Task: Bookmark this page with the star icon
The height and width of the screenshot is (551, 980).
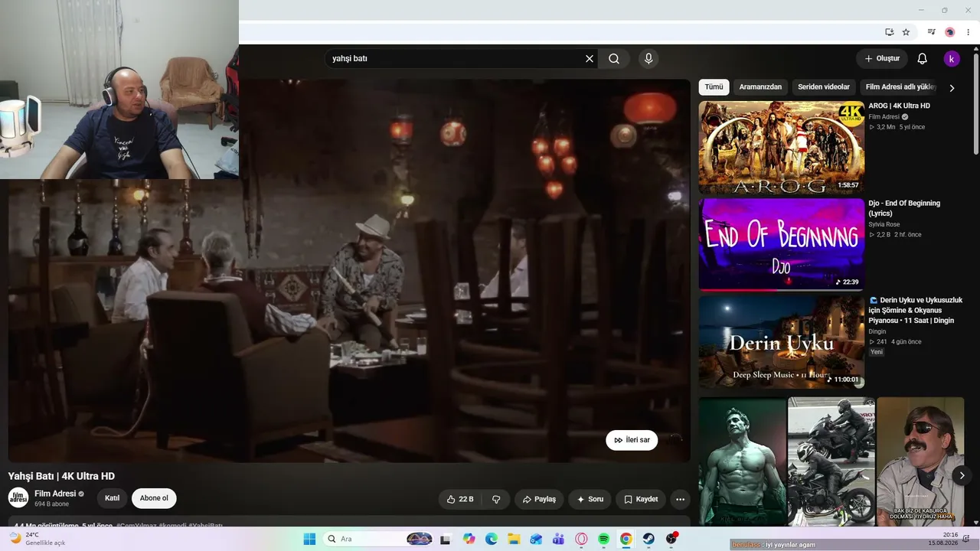Action: point(906,32)
